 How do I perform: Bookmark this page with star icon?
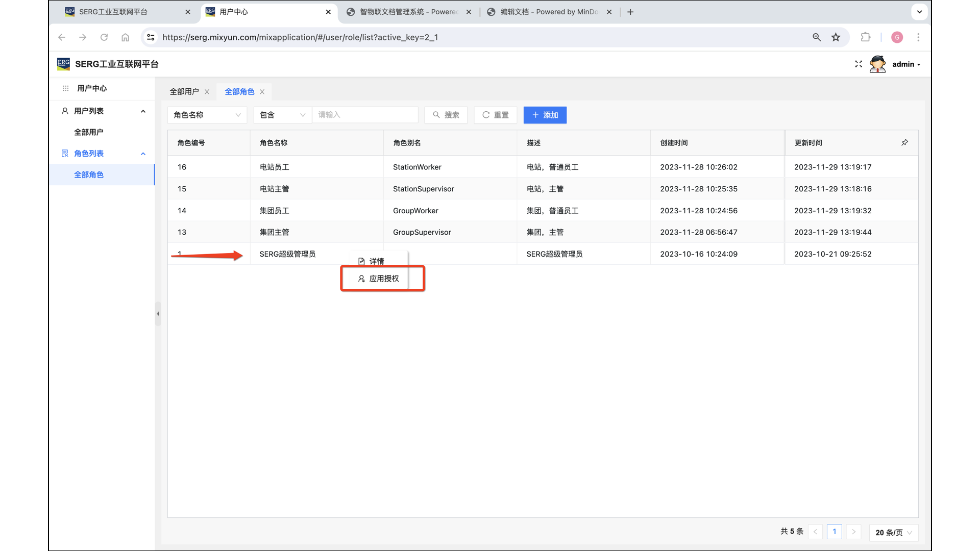click(x=836, y=37)
